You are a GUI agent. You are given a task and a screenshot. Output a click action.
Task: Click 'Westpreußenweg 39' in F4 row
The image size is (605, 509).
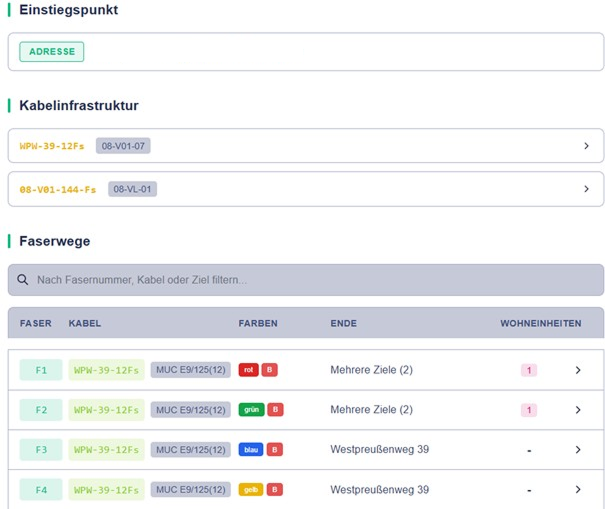tap(380, 489)
